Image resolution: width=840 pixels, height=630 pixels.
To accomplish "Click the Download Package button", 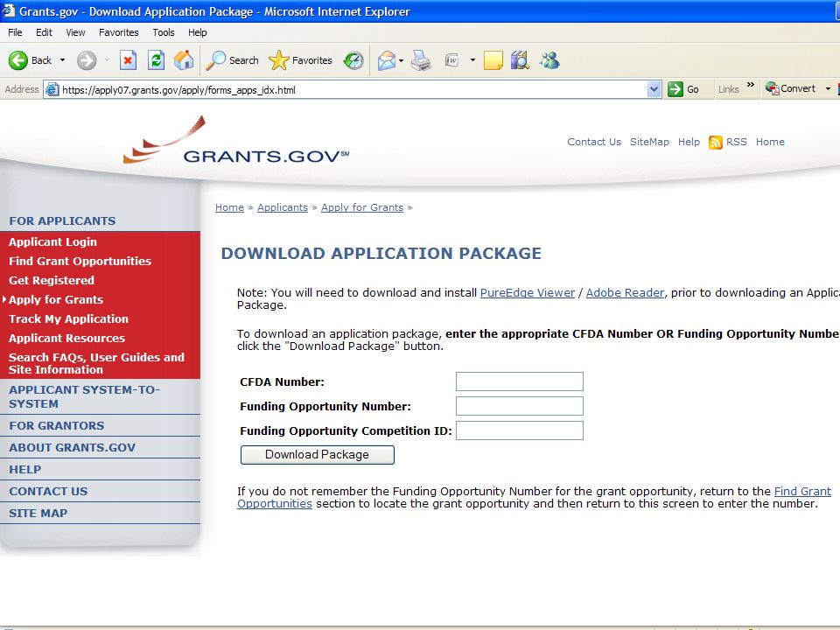I will tap(317, 455).
